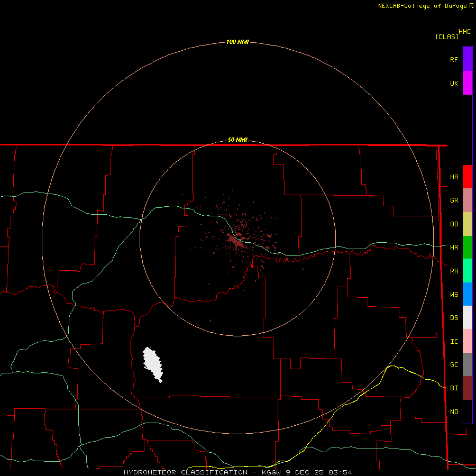Screen dimensions: 476x476
Task: Click the RA legend label
Action: tap(454, 271)
